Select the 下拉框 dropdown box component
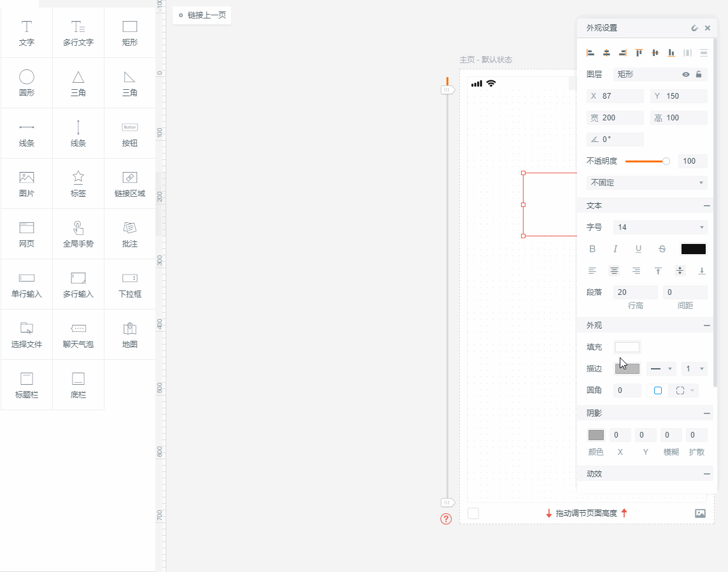728x572 pixels. click(129, 285)
